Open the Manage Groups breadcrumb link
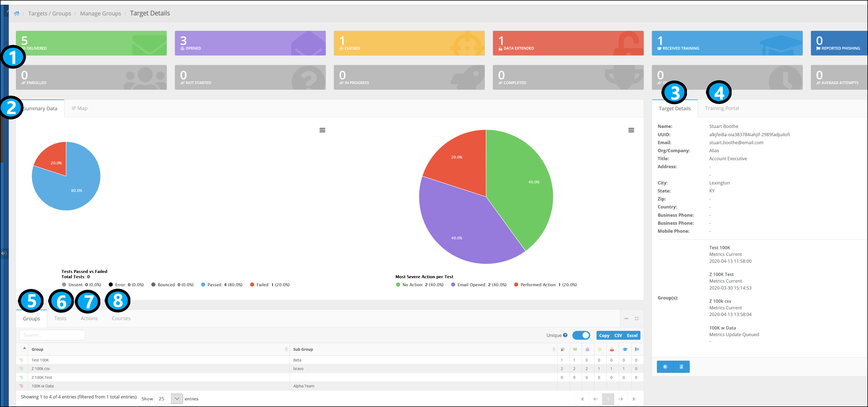The image size is (868, 407). pyautogui.click(x=100, y=13)
